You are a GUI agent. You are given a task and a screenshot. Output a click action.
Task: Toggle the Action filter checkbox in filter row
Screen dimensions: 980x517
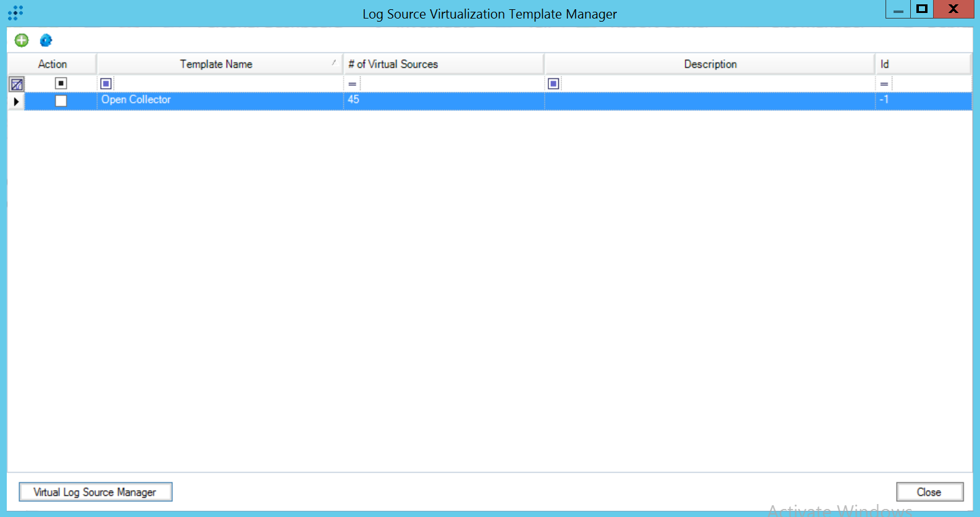(x=61, y=83)
